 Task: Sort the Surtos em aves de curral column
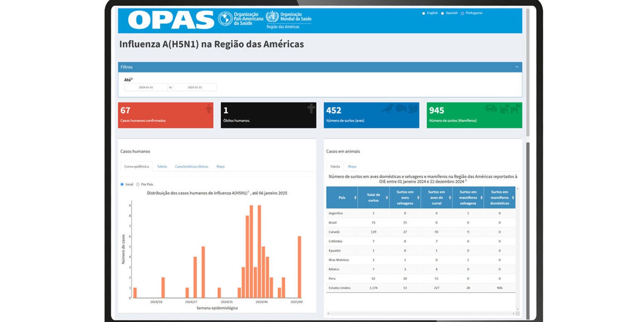pyautogui.click(x=450, y=197)
